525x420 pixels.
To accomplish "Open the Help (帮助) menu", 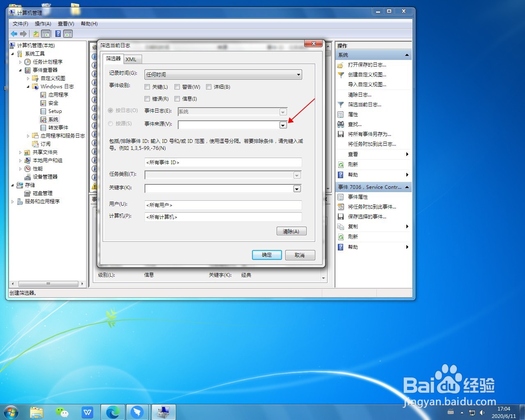I will 89,24.
